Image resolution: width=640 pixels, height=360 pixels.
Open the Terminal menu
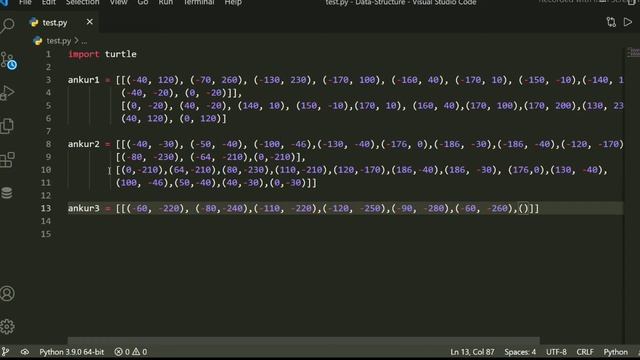pyautogui.click(x=198, y=2)
